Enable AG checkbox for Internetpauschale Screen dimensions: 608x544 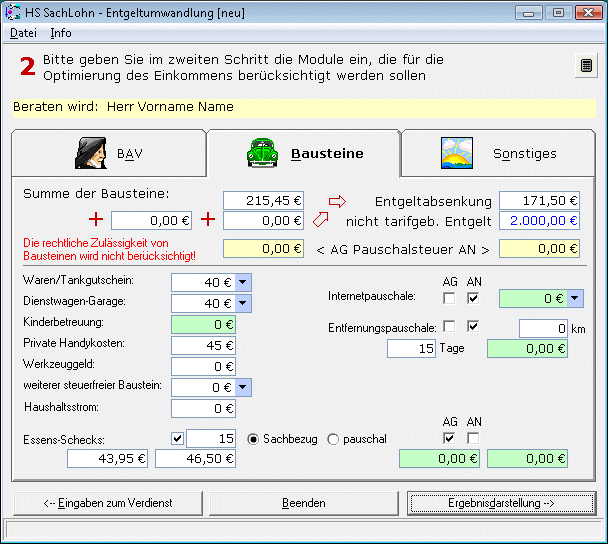(450, 298)
